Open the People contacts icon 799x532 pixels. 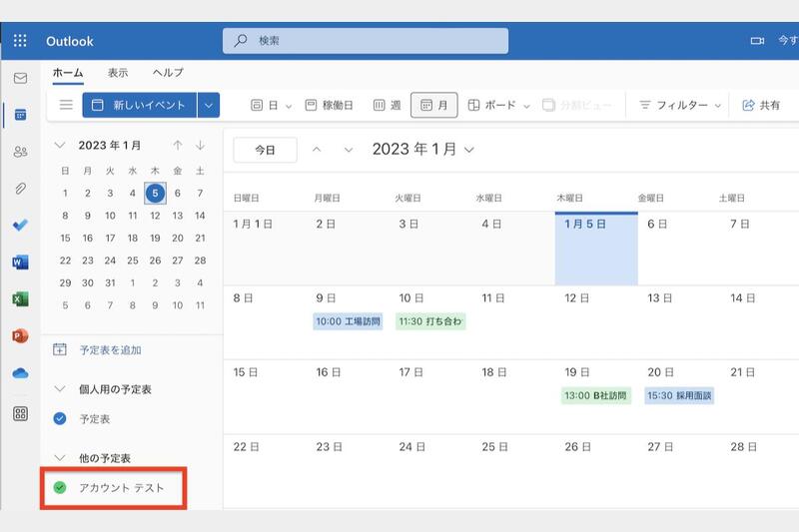[20, 152]
